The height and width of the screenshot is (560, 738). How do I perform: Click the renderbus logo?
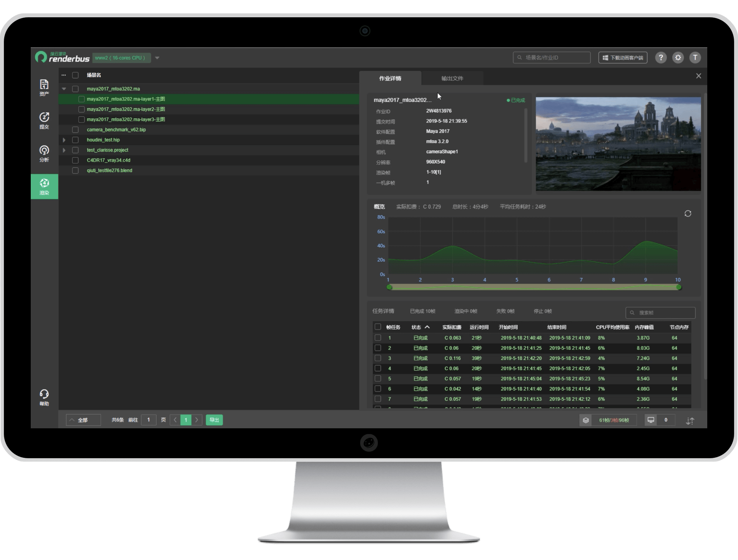[x=62, y=58]
